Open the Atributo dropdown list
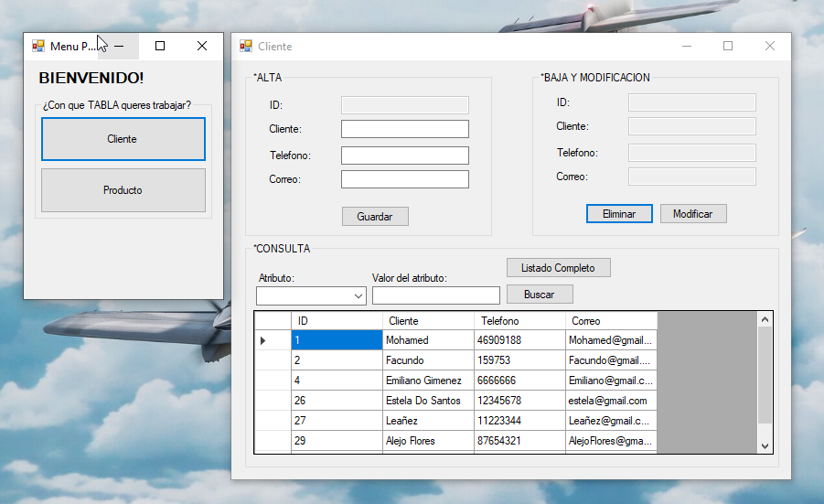The width and height of the screenshot is (824, 504). click(358, 296)
